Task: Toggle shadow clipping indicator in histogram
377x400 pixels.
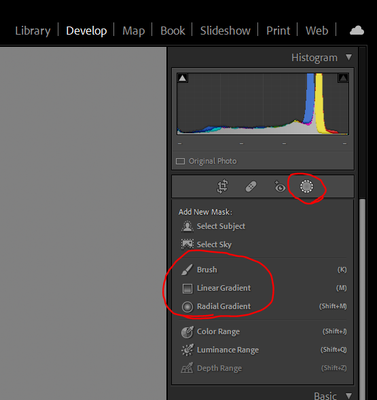Action: pyautogui.click(x=182, y=78)
